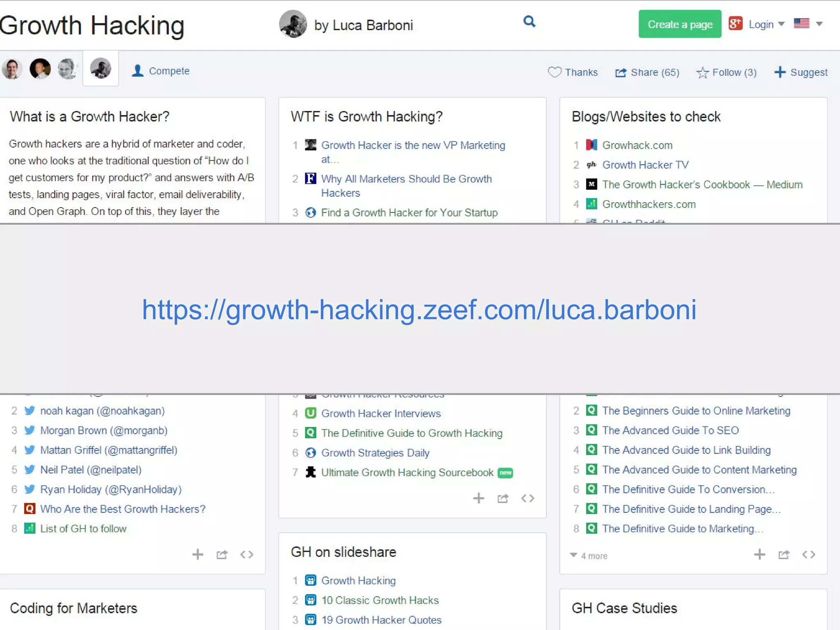Viewport: 840px width, 630px height.
Task: Click the Compete link
Action: pos(160,71)
